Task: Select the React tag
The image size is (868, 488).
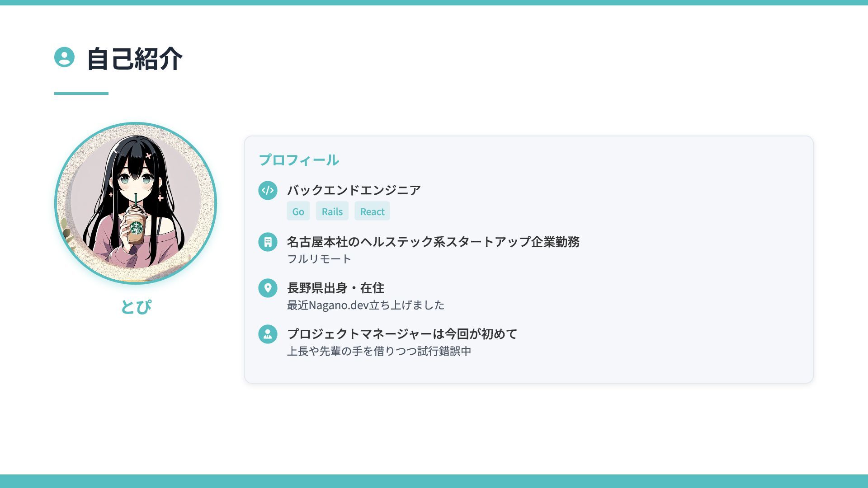Action: (372, 211)
